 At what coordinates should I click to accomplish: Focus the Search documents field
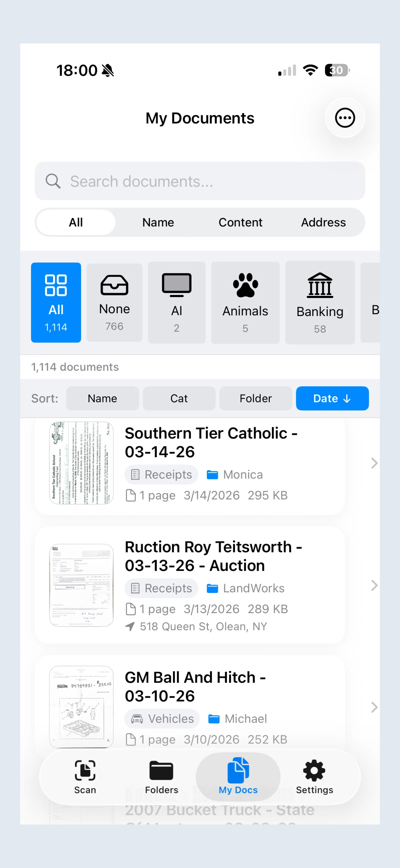(200, 181)
